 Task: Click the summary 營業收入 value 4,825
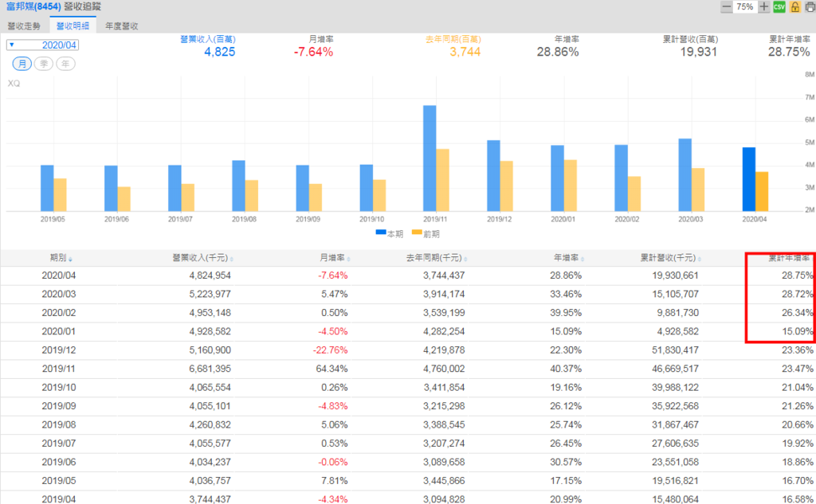click(220, 52)
